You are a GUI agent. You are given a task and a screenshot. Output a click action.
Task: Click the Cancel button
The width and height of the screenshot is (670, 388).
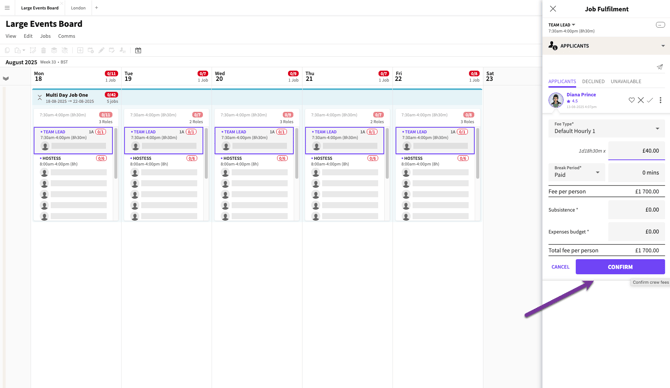(560, 267)
